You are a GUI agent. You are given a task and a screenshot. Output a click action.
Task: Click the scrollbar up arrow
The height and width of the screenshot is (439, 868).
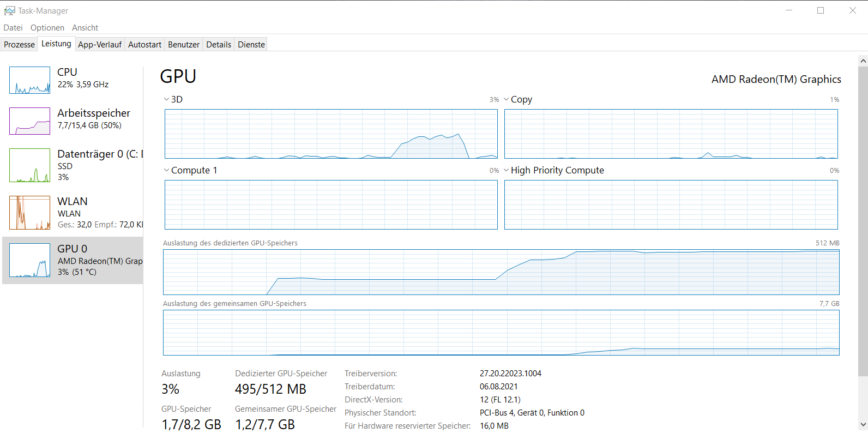tap(863, 60)
